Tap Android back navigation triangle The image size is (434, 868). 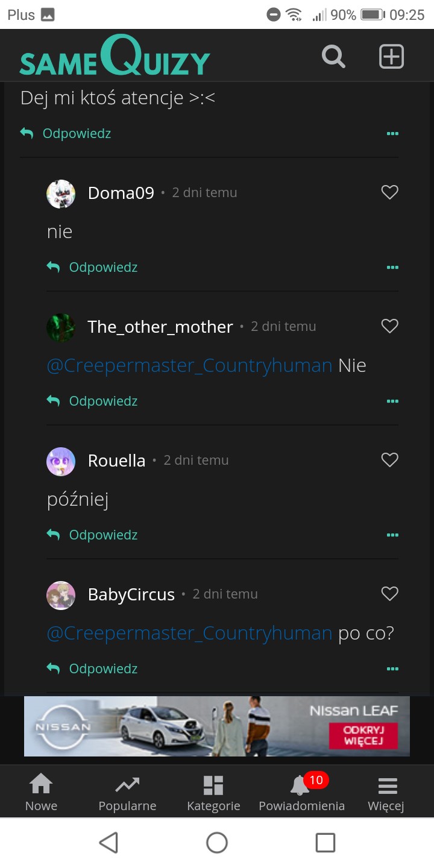pyautogui.click(x=108, y=843)
